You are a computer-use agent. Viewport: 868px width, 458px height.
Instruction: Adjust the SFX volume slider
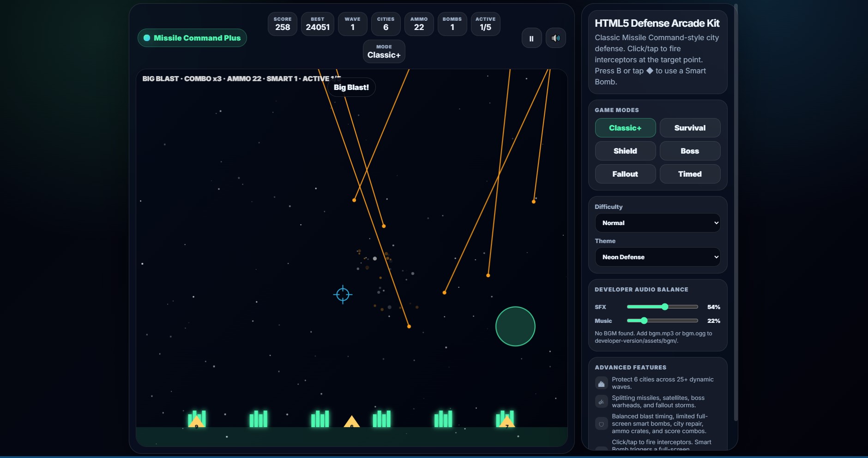[x=662, y=307]
